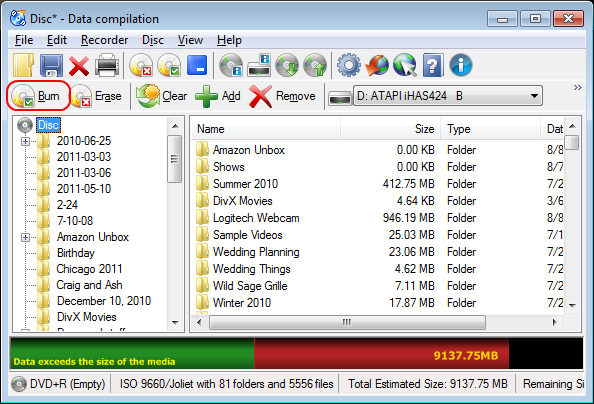Click the disc capacity bar showing 9137.75MB

(296, 354)
